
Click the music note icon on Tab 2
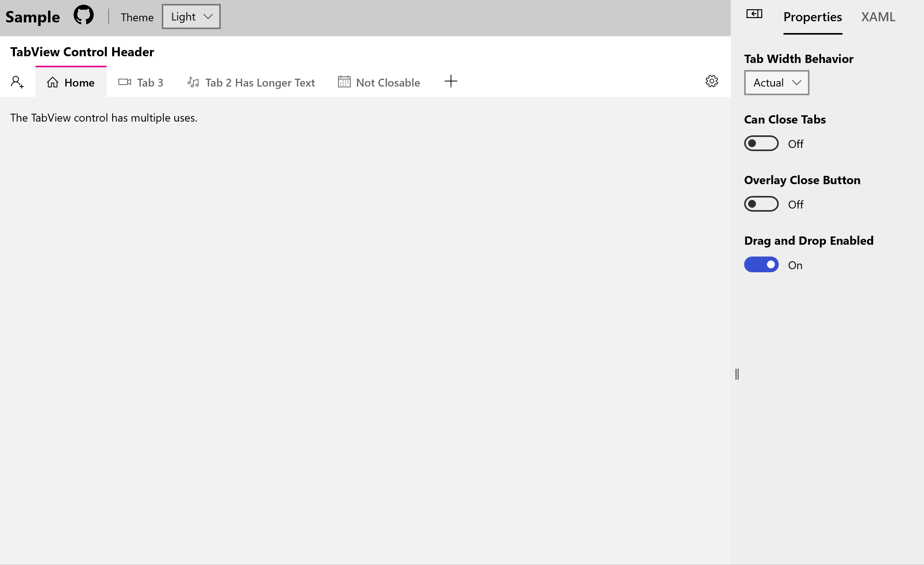click(192, 82)
